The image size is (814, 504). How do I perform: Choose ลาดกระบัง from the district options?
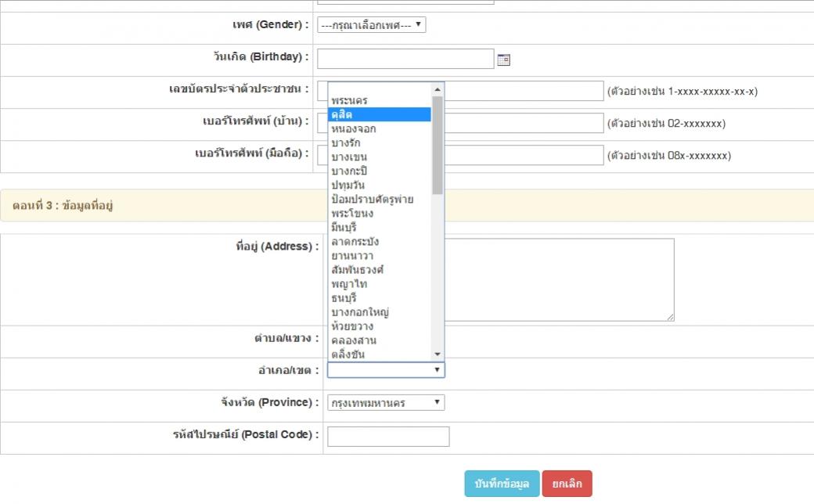355,242
